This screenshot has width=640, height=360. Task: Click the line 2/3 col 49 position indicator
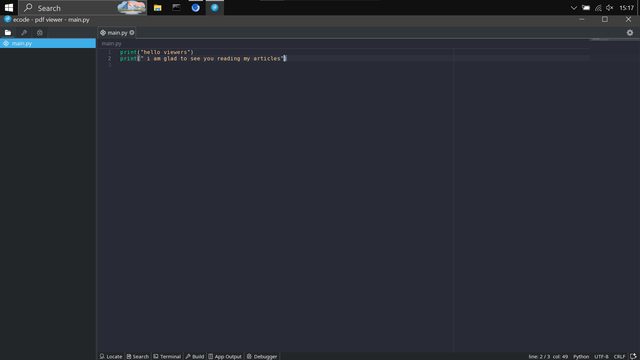click(548, 356)
